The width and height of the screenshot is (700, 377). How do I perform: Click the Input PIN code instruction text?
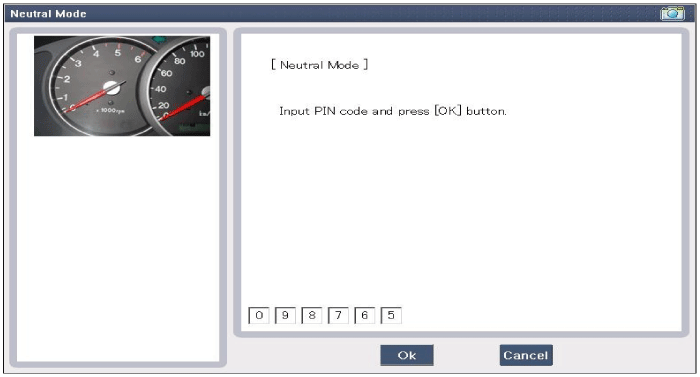[x=393, y=111]
